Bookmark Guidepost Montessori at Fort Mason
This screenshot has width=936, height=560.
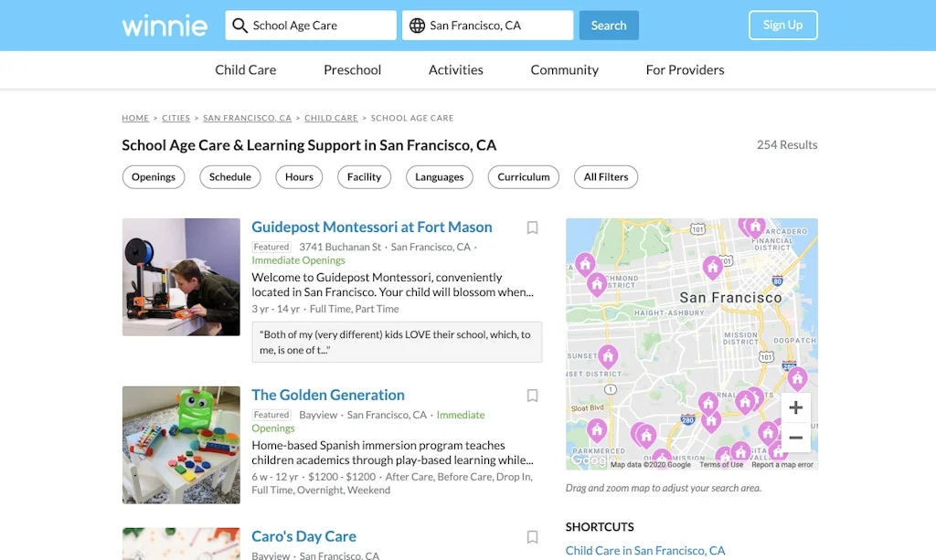pos(532,227)
